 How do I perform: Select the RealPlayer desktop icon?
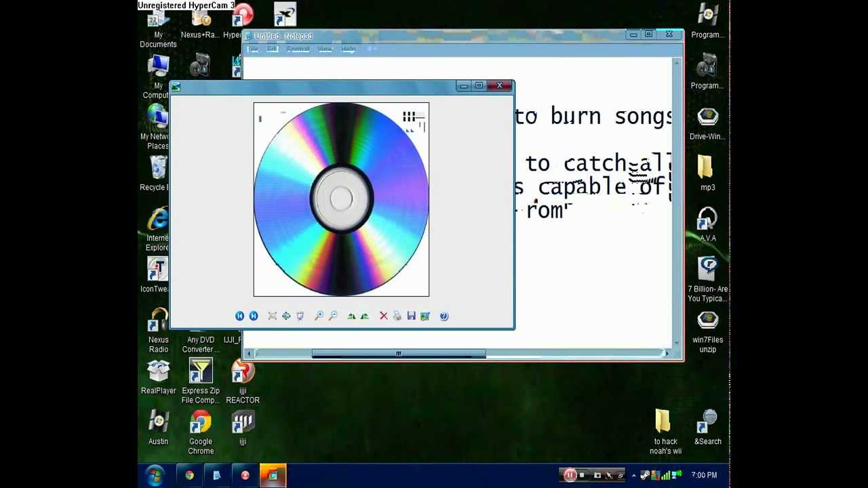click(159, 378)
